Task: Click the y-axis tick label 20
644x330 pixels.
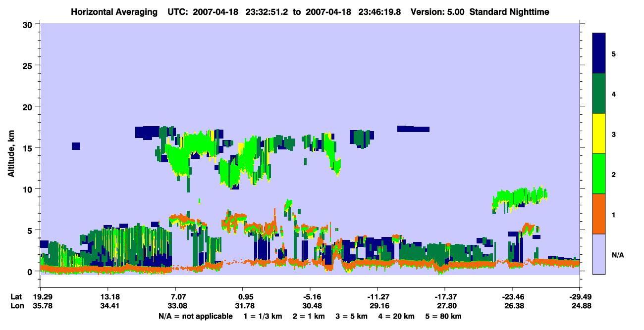Action: (29, 106)
